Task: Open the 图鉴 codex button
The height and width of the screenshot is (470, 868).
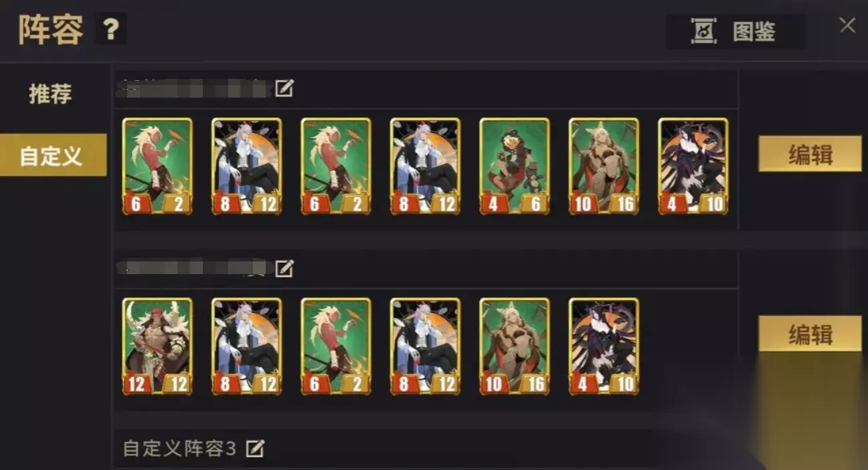Action: pyautogui.click(x=735, y=31)
